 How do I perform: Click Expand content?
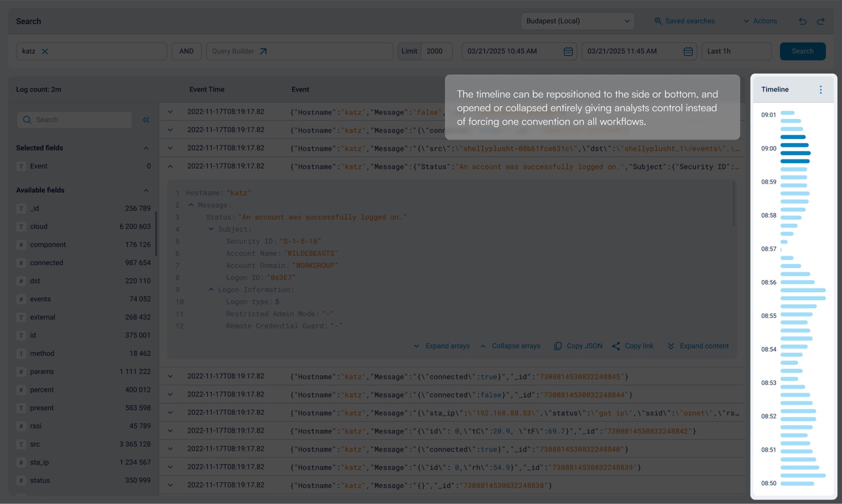[x=698, y=346]
